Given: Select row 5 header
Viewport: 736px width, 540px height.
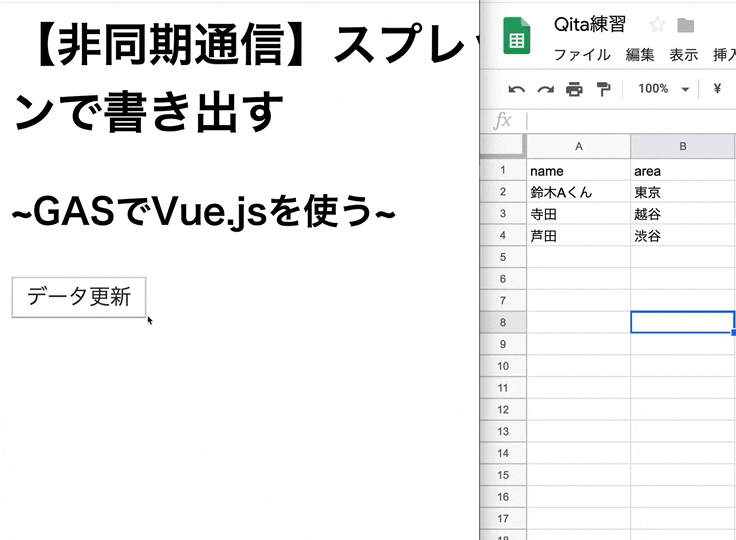Looking at the screenshot, I should click(x=503, y=257).
